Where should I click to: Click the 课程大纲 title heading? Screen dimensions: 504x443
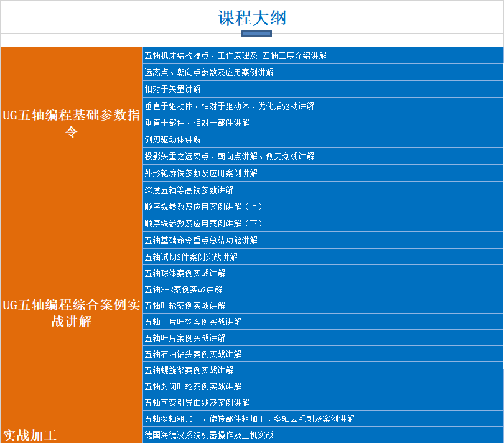(251, 17)
